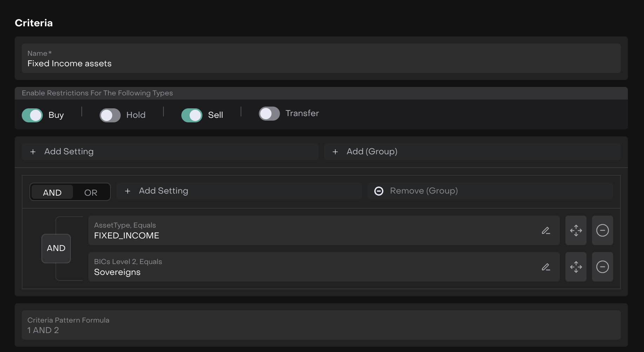Click move icon for FIXED_INCOME row
The image size is (644, 352).
tap(576, 231)
